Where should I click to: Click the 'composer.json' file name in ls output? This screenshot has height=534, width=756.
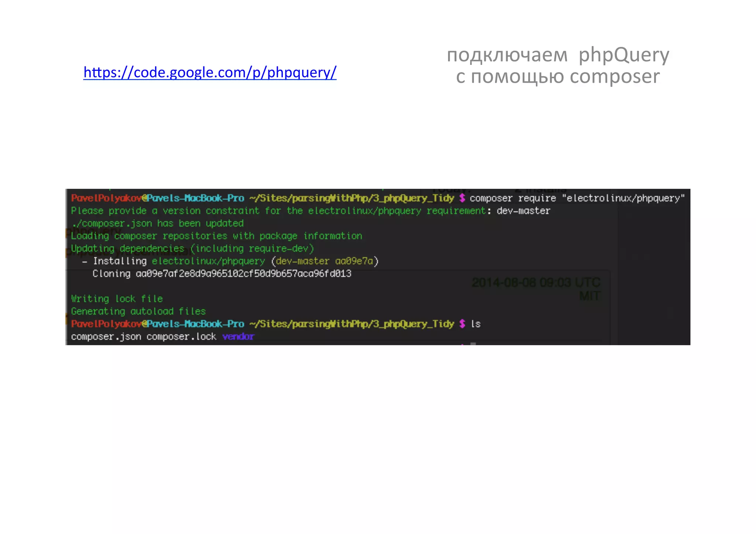[106, 337]
